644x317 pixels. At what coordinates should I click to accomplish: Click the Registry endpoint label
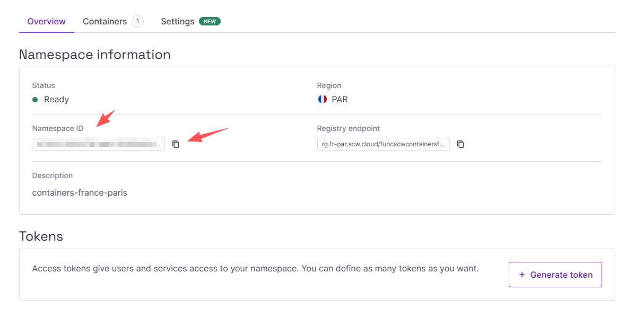(349, 128)
